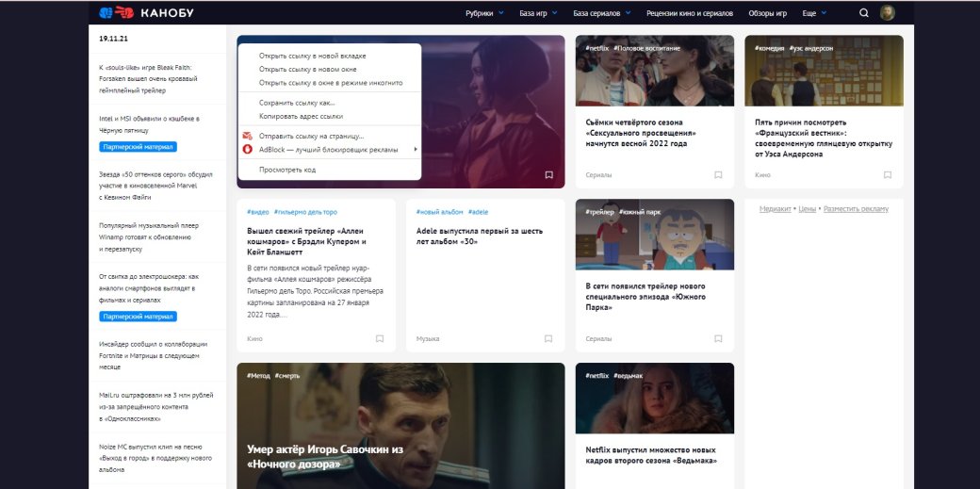Open the Adele album «30» headline
The image size is (980, 489).
(480, 236)
